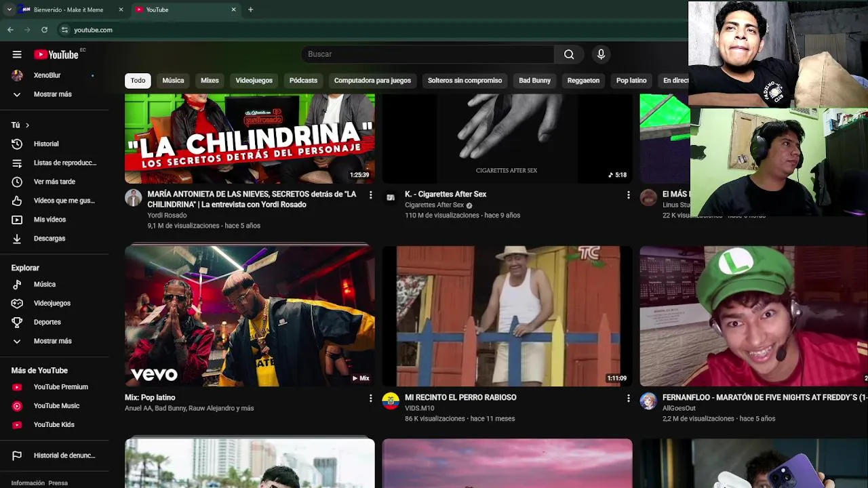Open options menu for La Chilindrina video
The image size is (868, 488).
click(x=370, y=195)
